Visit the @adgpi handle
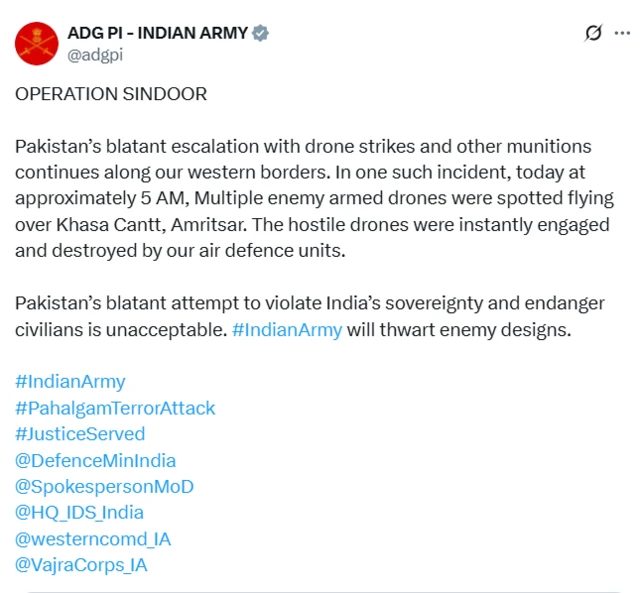This screenshot has width=640, height=593. pyautogui.click(x=95, y=55)
